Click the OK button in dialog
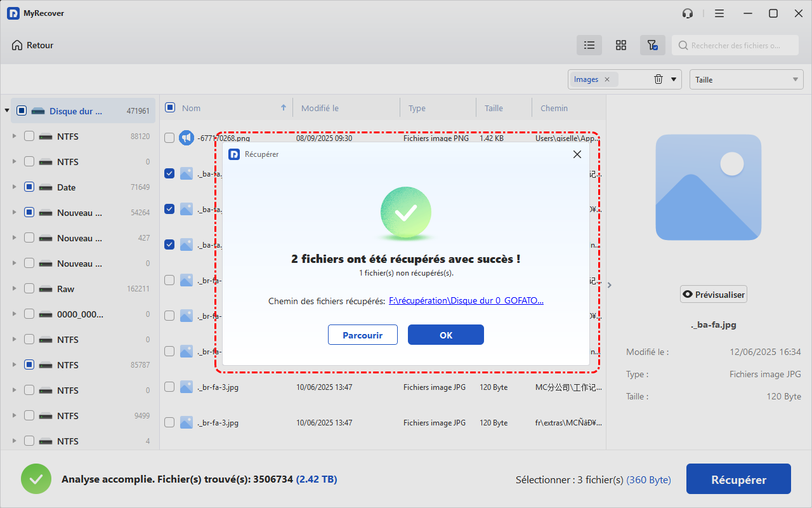Screen dimensions: 812x508 pyautogui.click(x=445, y=335)
